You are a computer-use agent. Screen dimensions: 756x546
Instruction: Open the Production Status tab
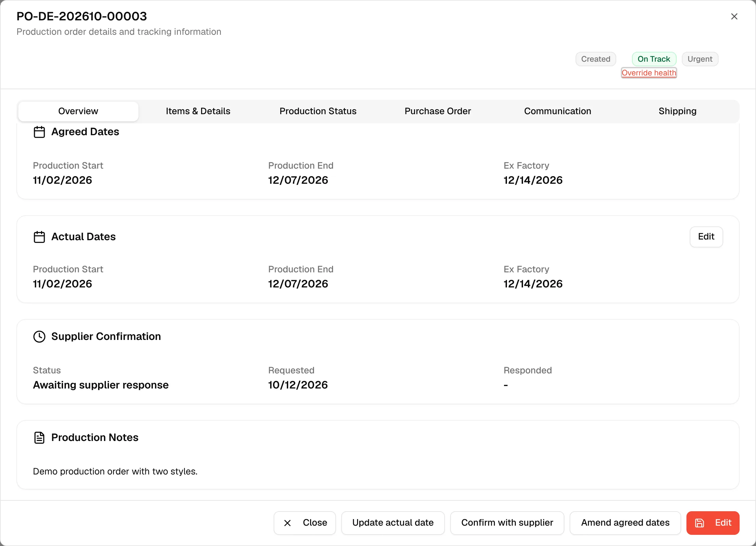(318, 111)
